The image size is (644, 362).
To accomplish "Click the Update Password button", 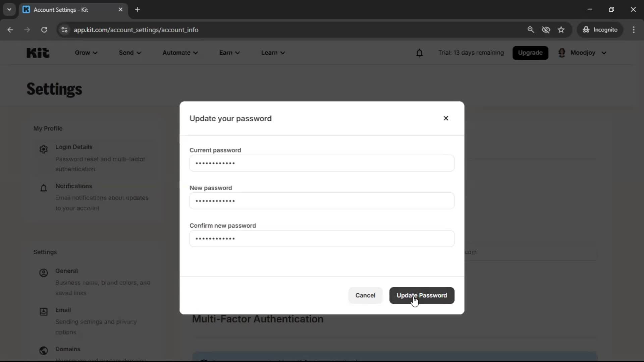I will pyautogui.click(x=422, y=295).
